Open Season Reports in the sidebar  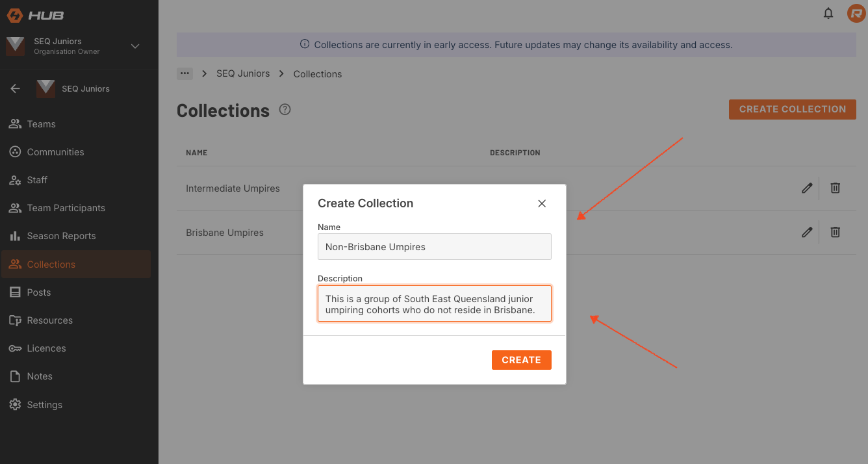click(x=61, y=236)
